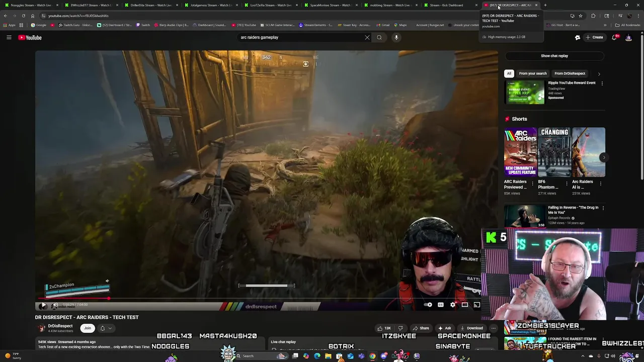Select From your search chip
The height and width of the screenshot is (362, 644).
(x=533, y=73)
